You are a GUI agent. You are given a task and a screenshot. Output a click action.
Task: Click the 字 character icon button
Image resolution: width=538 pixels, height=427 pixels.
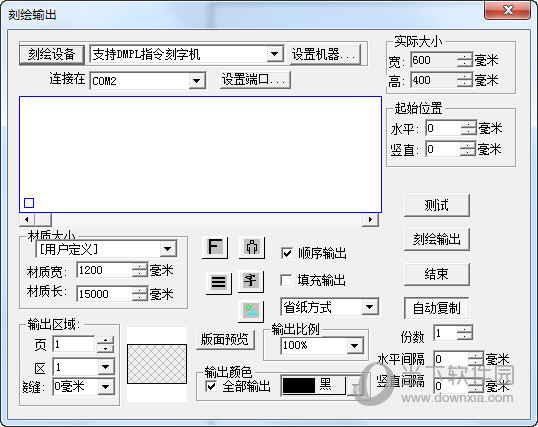(x=251, y=281)
